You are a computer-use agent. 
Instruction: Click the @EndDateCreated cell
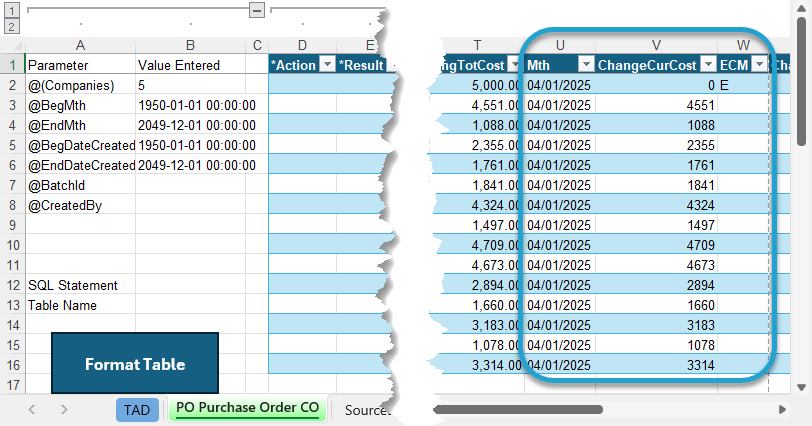tap(80, 165)
